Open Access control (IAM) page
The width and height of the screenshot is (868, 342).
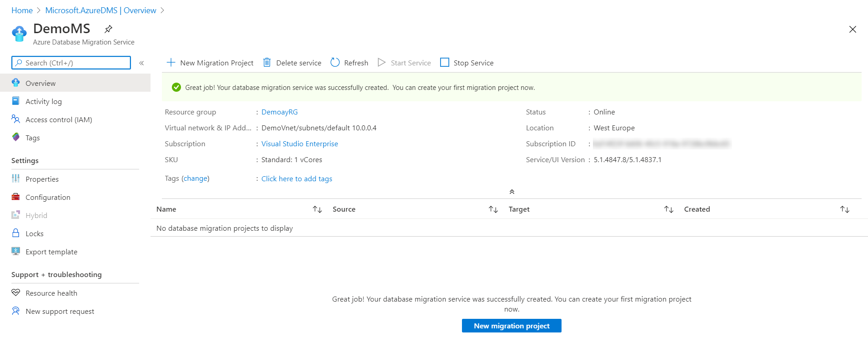point(58,120)
